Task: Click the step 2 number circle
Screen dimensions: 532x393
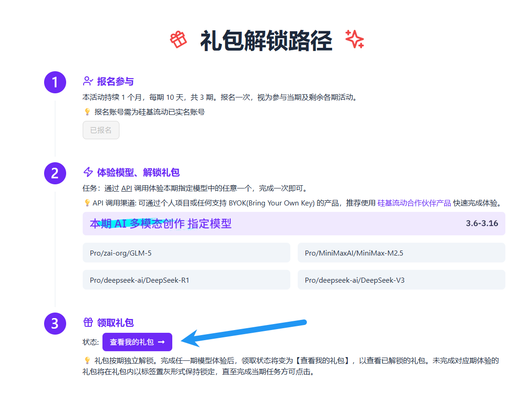Action: pos(55,173)
